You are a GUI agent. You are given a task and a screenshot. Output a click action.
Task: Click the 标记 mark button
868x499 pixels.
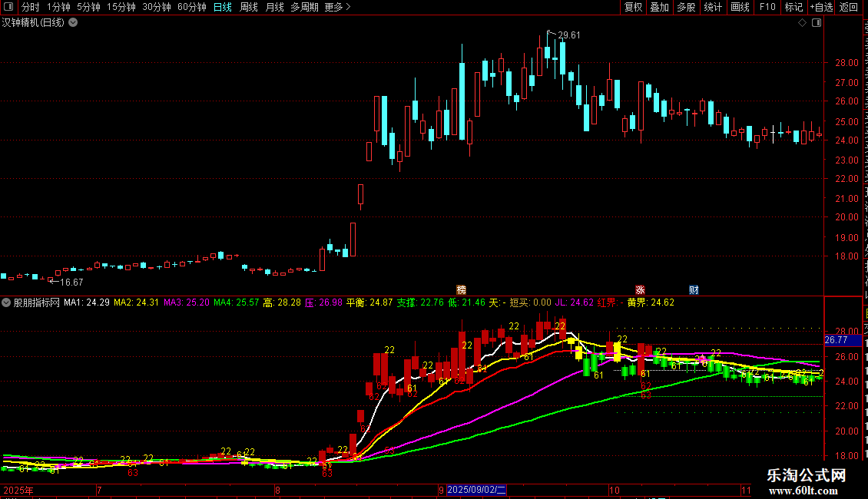793,7
